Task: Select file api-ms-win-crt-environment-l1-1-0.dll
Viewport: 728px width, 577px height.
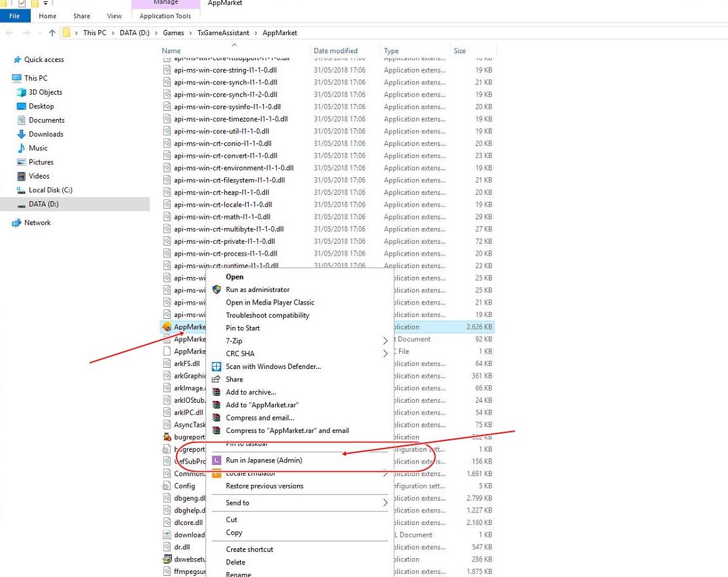Action: pyautogui.click(x=327, y=168)
